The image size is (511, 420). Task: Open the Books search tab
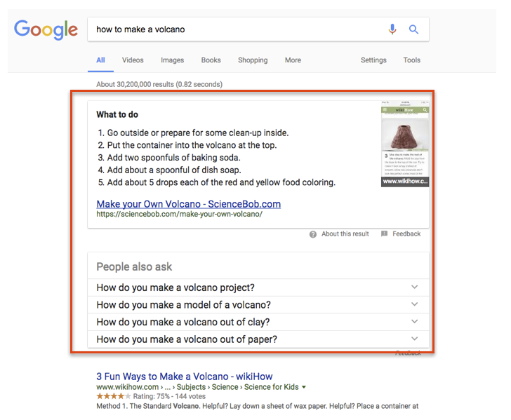tap(211, 60)
